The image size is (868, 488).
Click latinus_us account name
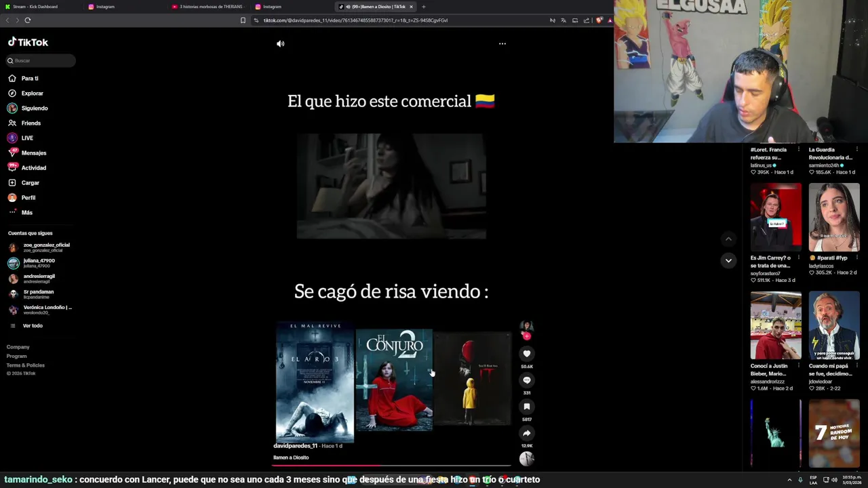pos(761,165)
